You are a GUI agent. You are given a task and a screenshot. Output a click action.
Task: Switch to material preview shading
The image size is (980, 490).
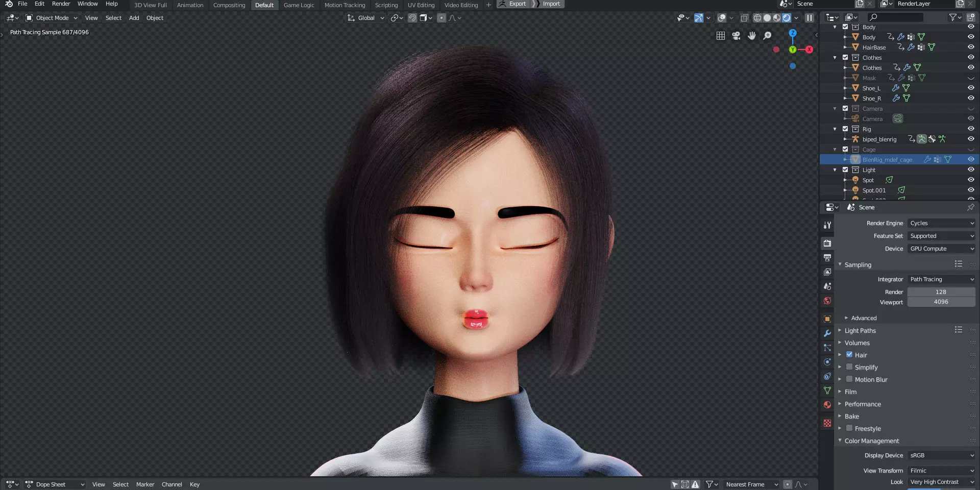(777, 18)
